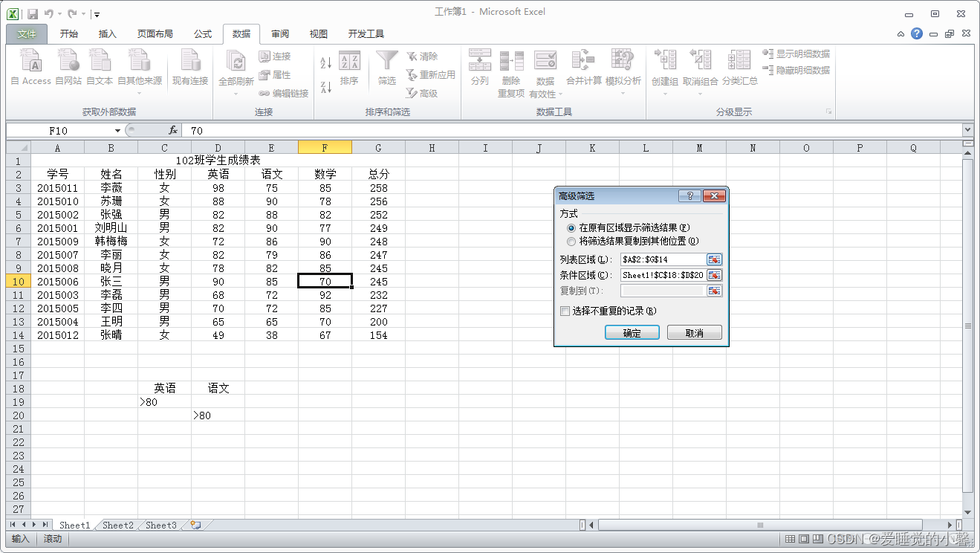
Task: Switch to page layout view in status bar
Action: (804, 539)
